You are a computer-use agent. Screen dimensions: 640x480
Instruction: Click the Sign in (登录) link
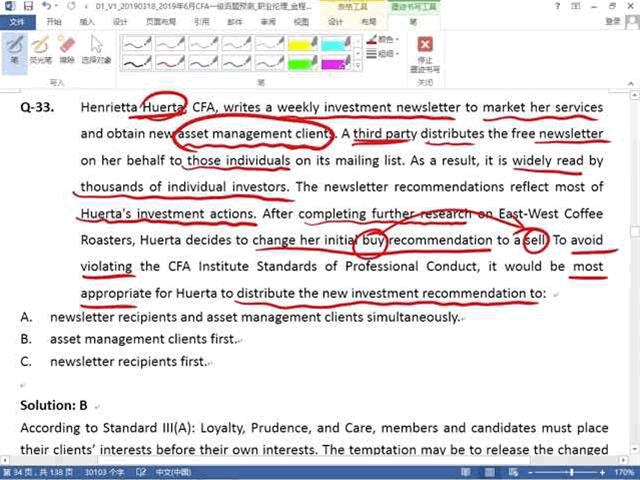[613, 21]
